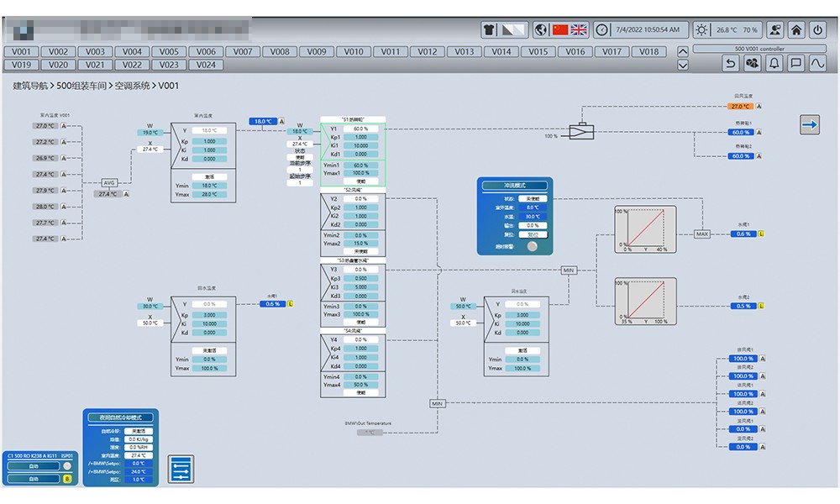Open the alarm bell notifications
Image resolution: width=840 pixels, height=504 pixels.
(774, 64)
